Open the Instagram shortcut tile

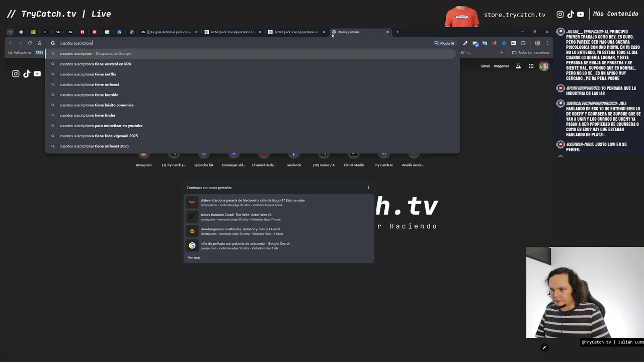tap(144, 159)
